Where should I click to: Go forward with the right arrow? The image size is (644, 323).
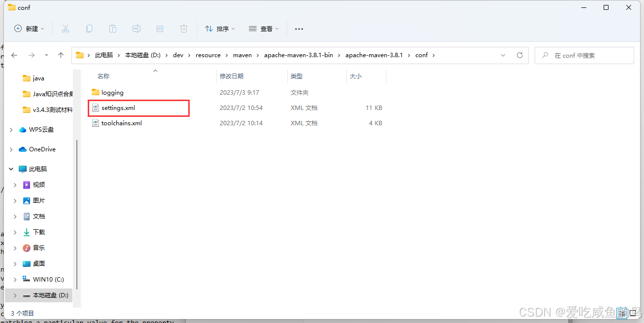coord(32,55)
